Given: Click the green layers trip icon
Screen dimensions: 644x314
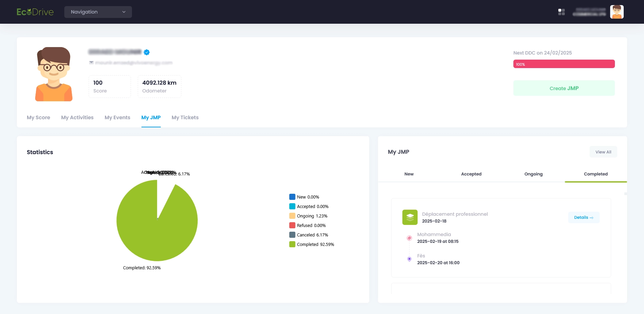Looking at the screenshot, I should pos(410,217).
